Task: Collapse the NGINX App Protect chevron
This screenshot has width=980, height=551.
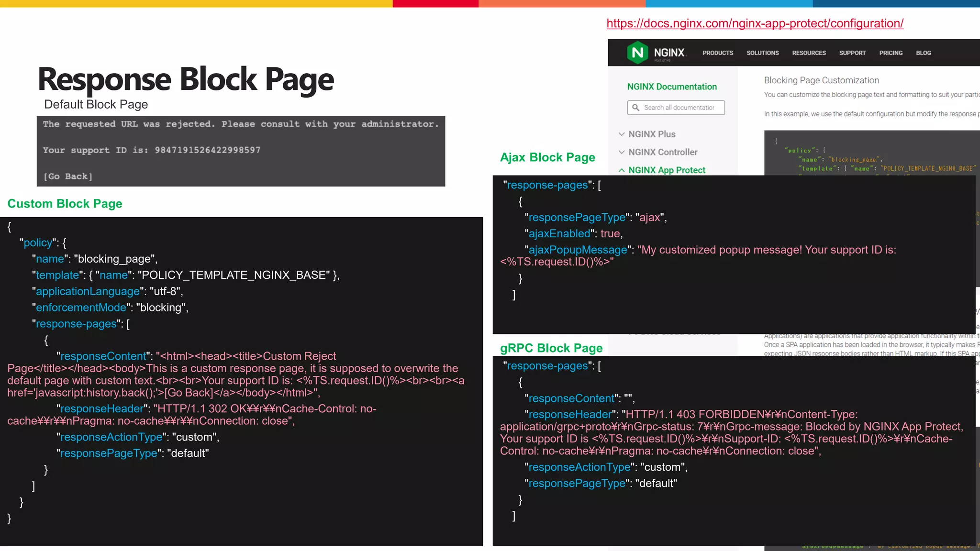Action: coord(622,170)
